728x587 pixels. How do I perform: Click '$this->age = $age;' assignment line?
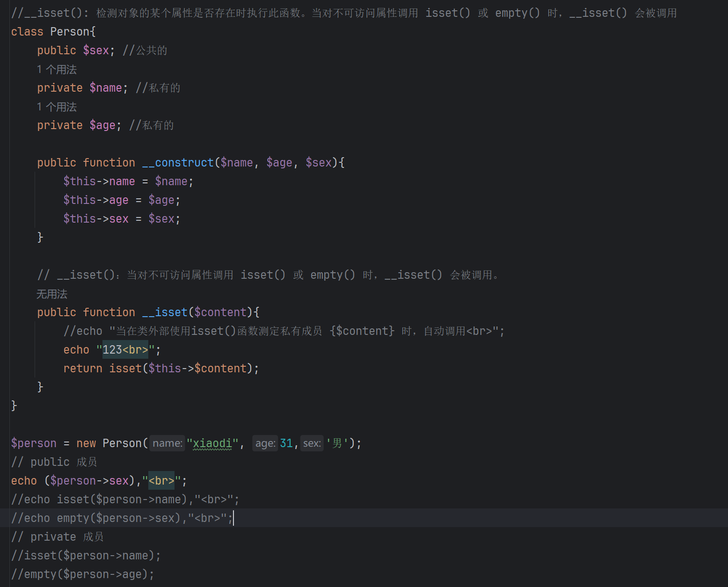click(122, 200)
